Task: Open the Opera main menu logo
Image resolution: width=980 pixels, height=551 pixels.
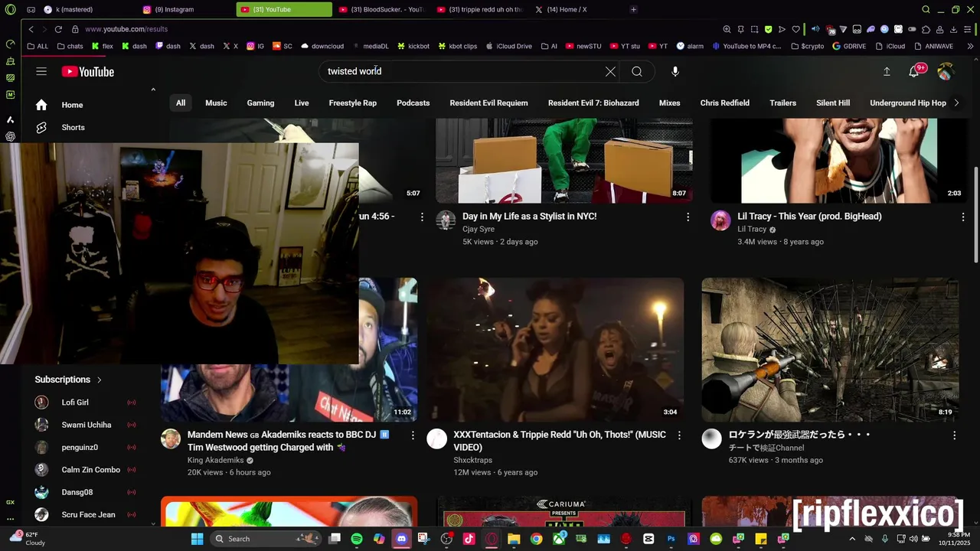Action: click(10, 9)
